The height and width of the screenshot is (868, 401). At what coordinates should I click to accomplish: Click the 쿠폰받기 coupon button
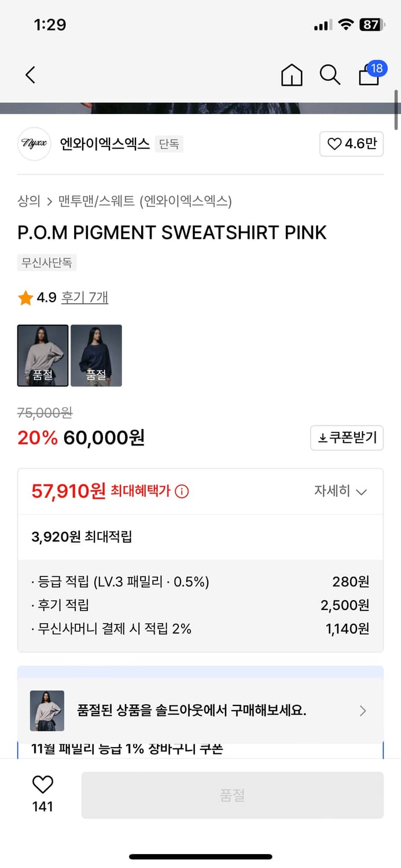[x=347, y=438]
